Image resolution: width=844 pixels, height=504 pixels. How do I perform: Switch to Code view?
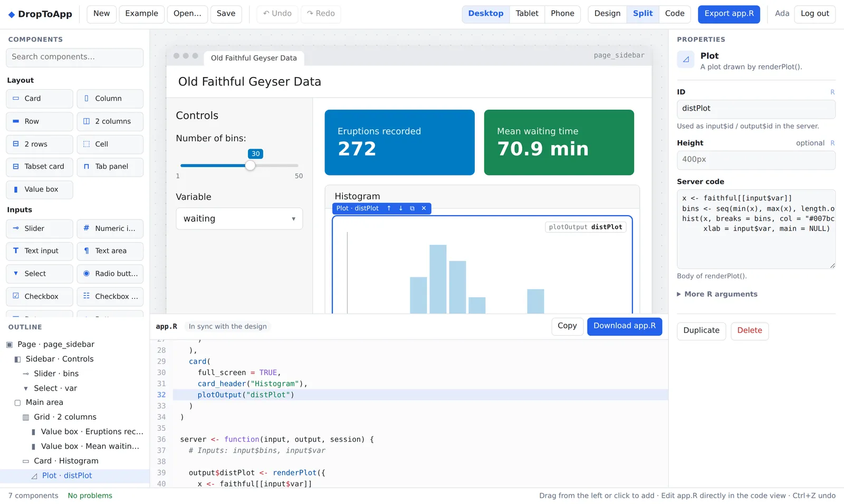675,14
